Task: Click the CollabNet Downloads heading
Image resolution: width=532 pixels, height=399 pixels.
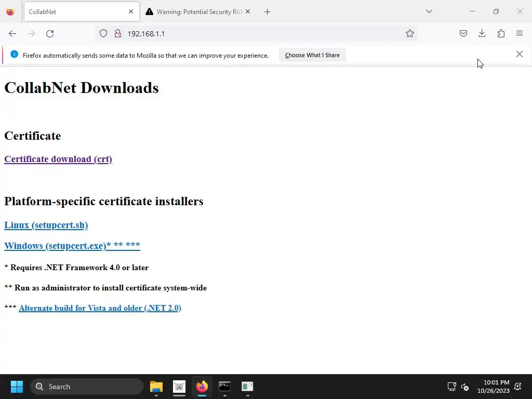Action: pyautogui.click(x=82, y=88)
